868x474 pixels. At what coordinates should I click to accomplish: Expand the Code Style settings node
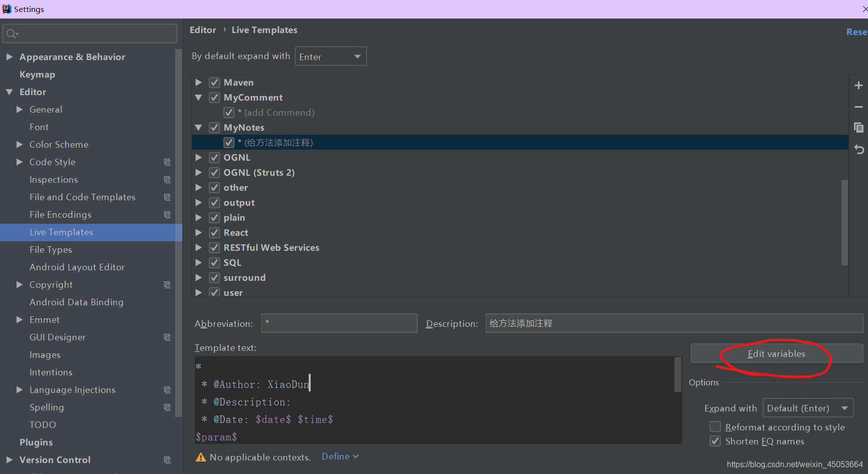click(x=20, y=162)
